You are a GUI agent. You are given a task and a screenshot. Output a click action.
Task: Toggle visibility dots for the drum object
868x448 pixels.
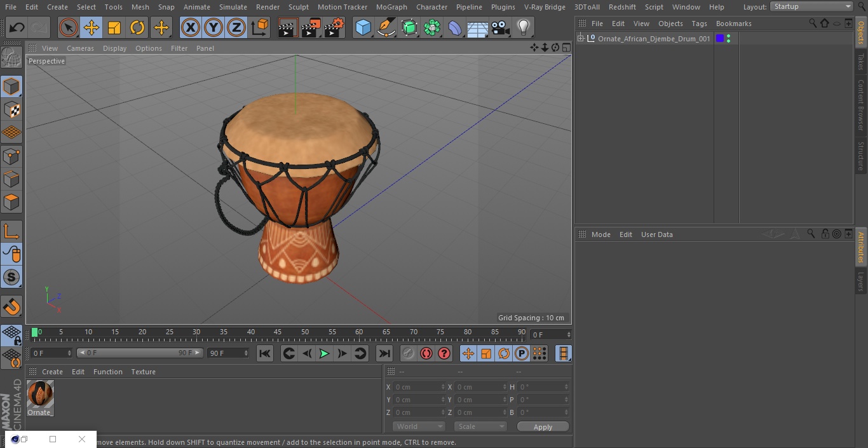tap(728, 39)
